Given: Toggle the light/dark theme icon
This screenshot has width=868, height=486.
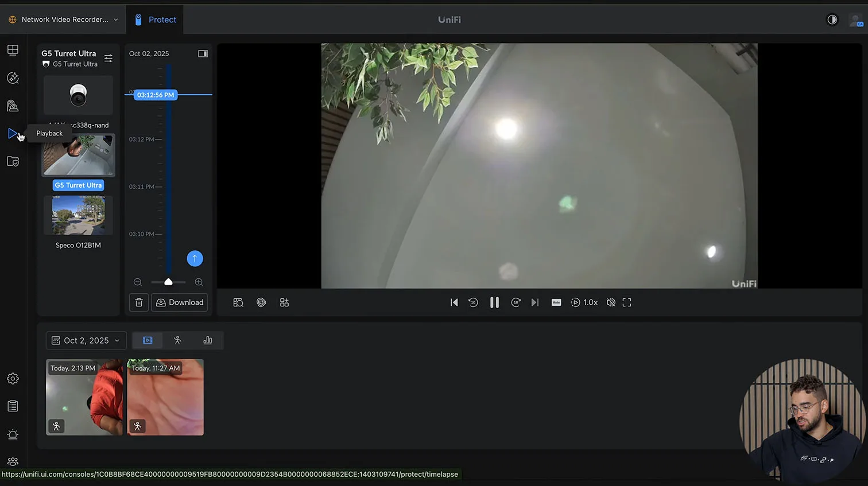Looking at the screenshot, I should tap(832, 20).
